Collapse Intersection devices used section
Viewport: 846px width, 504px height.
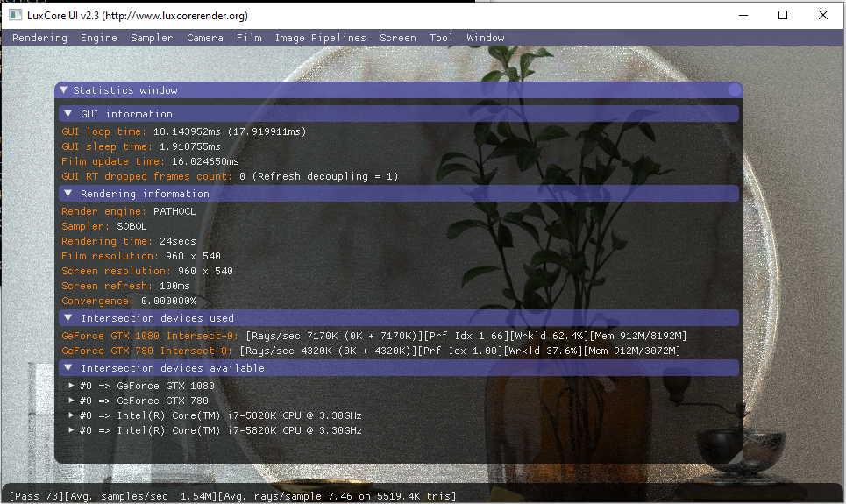pos(68,318)
